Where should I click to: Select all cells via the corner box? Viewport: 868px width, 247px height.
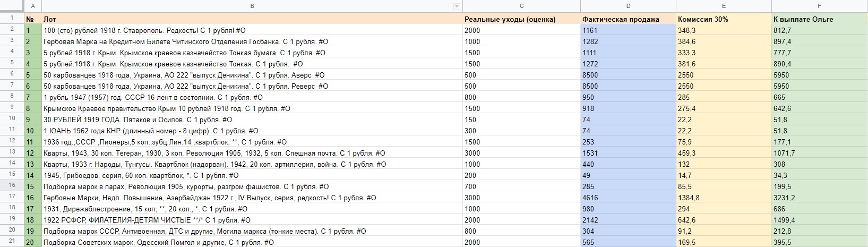pos(12,6)
